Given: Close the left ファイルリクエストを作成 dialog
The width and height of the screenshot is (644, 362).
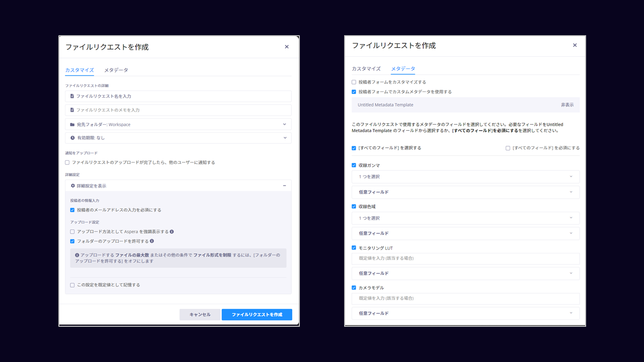Looking at the screenshot, I should (x=287, y=47).
